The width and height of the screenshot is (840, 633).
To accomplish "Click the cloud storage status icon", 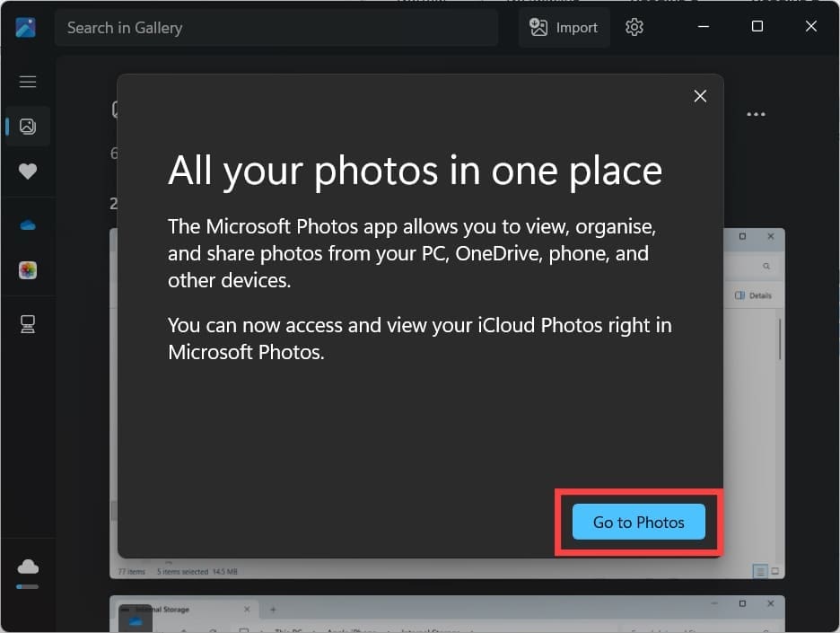I will (28, 566).
